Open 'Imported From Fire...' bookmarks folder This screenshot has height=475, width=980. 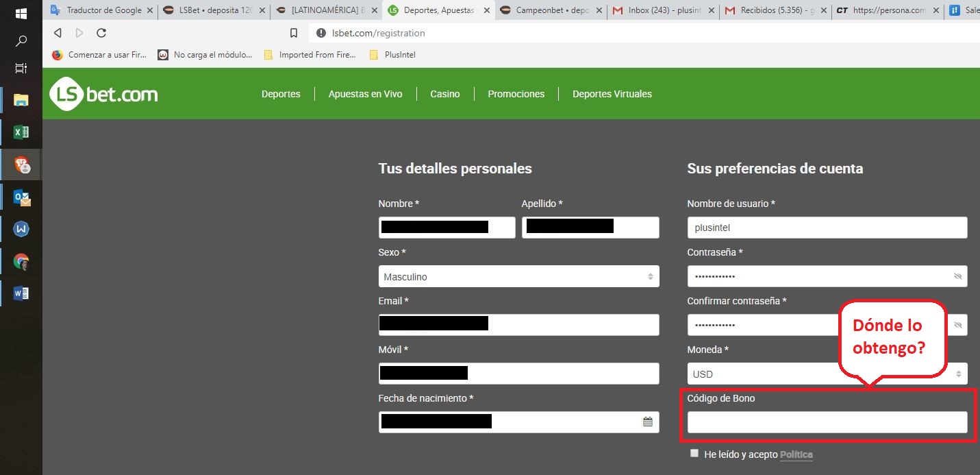pyautogui.click(x=310, y=55)
